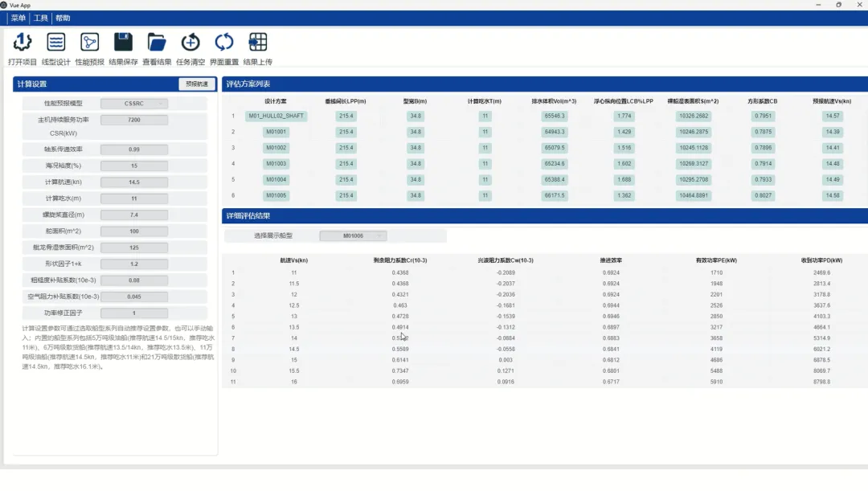The width and height of the screenshot is (868, 491).
Task: Click the 垂线间长LPP(m) column header
Action: [x=346, y=101]
